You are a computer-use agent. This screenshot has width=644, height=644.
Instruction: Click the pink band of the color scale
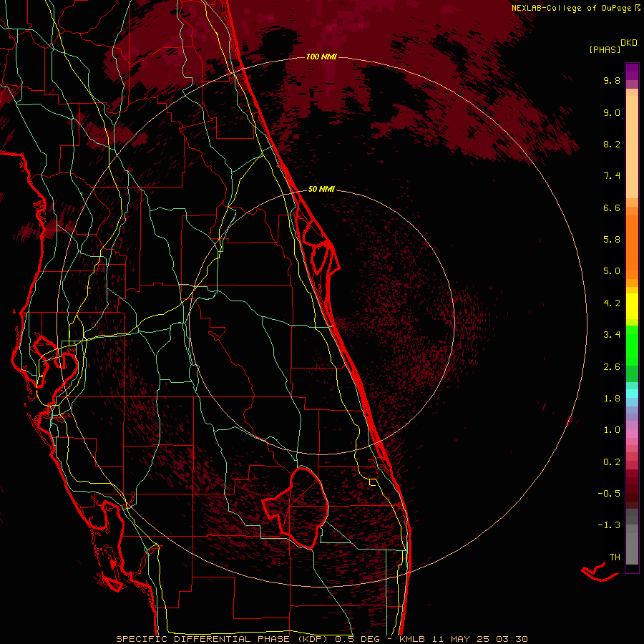tap(632, 434)
